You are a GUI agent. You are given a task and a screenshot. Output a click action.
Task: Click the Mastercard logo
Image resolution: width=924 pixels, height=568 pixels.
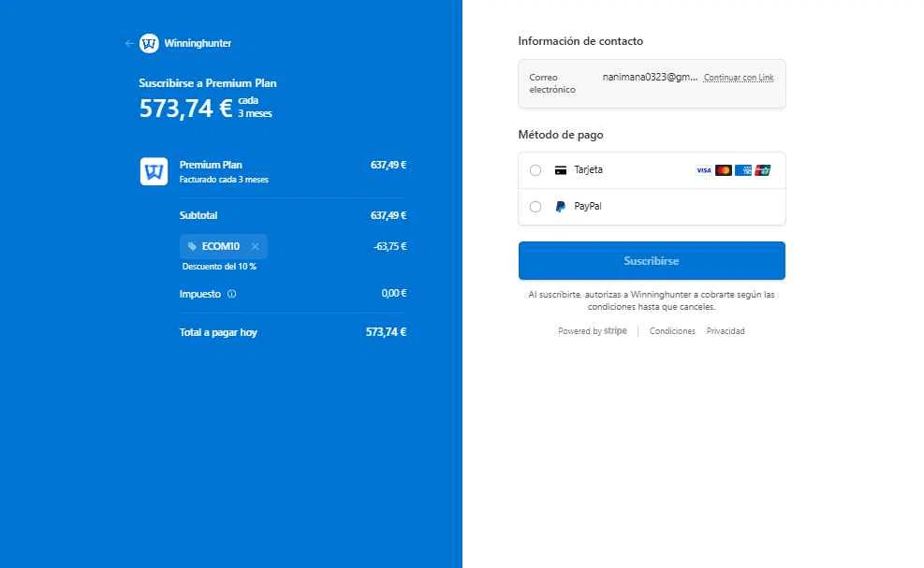tap(723, 170)
